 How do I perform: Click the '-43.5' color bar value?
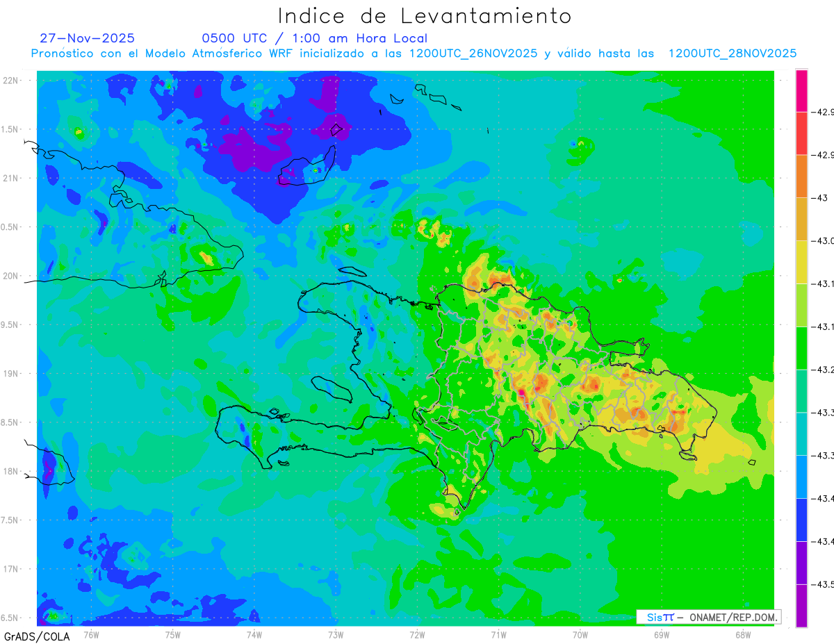(824, 584)
